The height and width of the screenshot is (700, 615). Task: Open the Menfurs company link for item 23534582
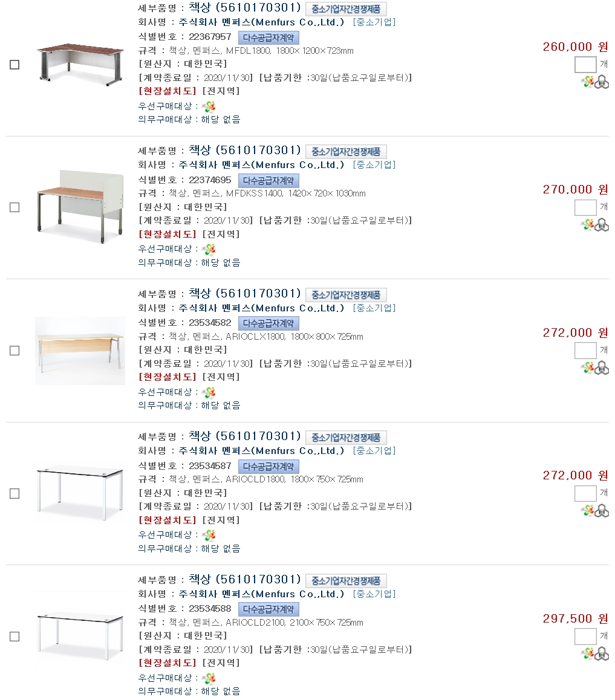(x=261, y=308)
